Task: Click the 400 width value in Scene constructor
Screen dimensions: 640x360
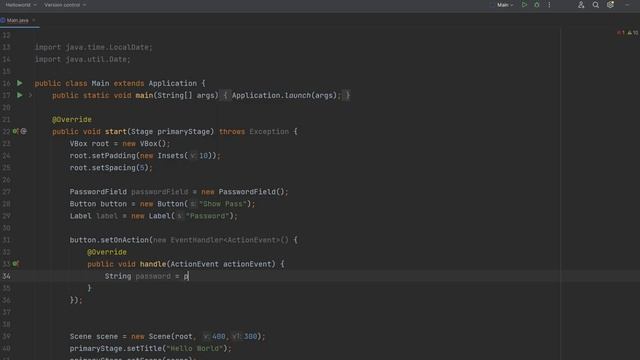Action: pyautogui.click(x=219, y=337)
